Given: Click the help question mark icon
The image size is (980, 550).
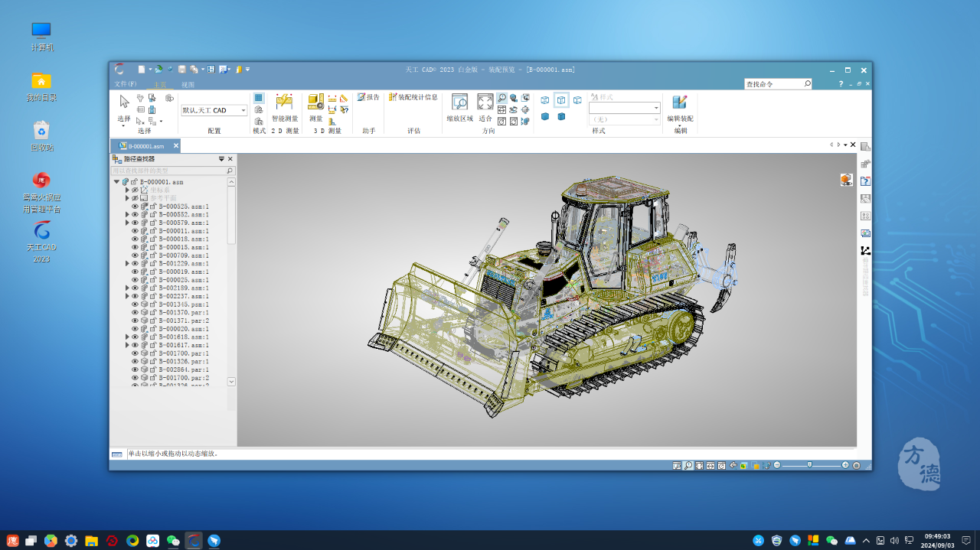Looking at the screenshot, I should click(841, 84).
